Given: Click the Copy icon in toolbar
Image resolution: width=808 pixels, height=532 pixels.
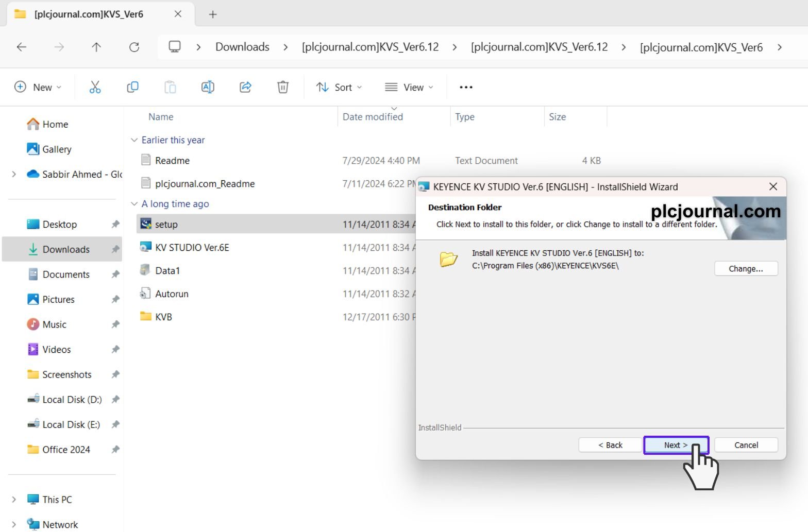Looking at the screenshot, I should [132, 87].
